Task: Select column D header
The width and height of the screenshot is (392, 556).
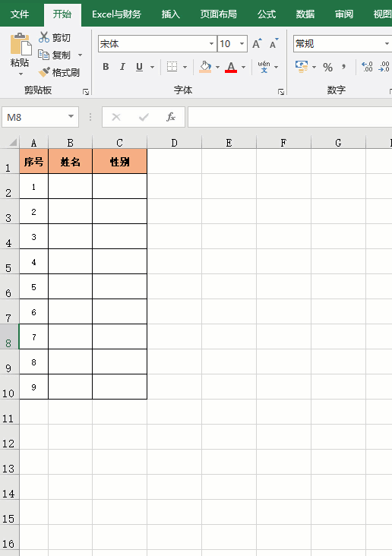Action: [174, 143]
